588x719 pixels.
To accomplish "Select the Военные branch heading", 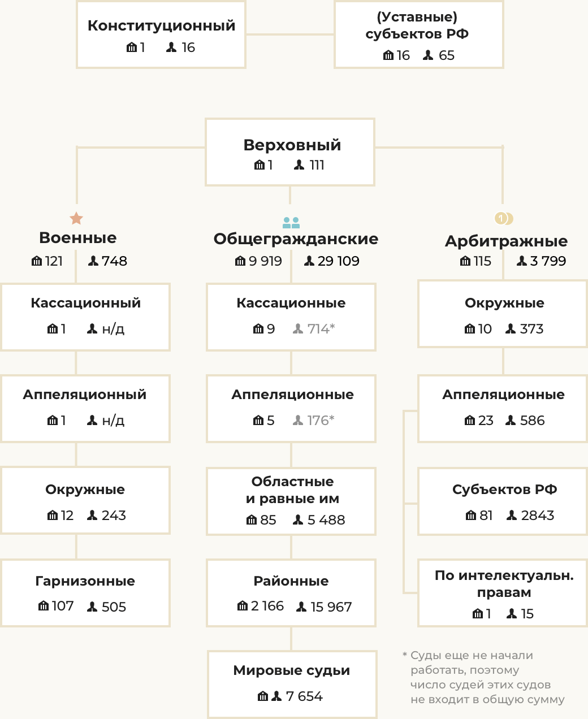I will [77, 238].
